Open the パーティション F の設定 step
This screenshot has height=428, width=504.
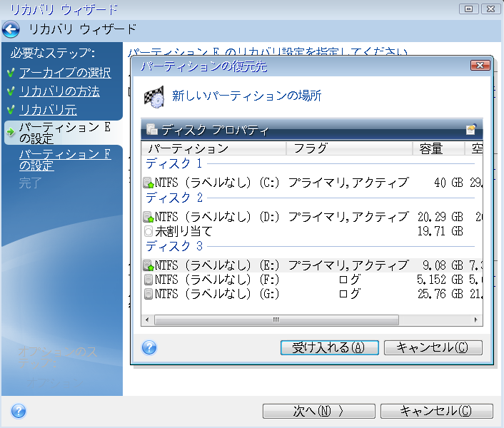pyautogui.click(x=64, y=160)
